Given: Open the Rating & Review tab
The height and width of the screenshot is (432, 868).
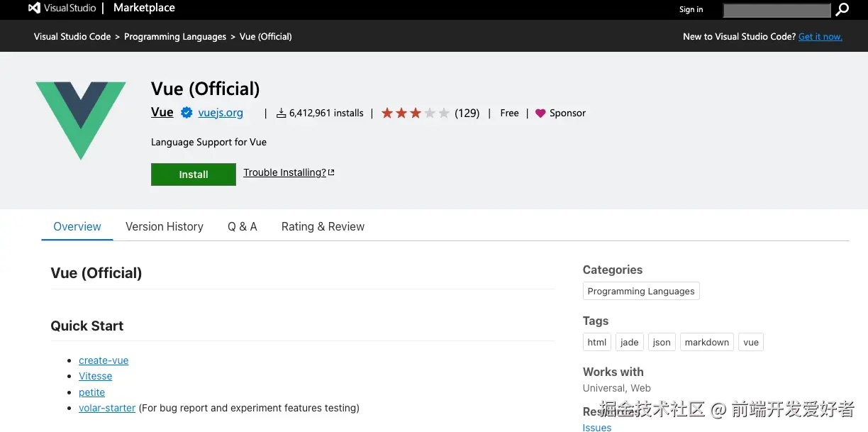Looking at the screenshot, I should click(323, 227).
